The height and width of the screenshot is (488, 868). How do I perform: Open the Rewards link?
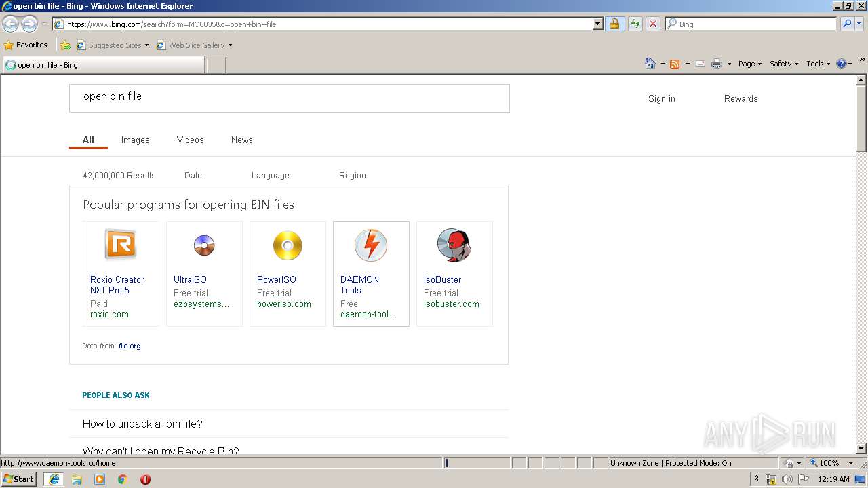pyautogui.click(x=741, y=98)
